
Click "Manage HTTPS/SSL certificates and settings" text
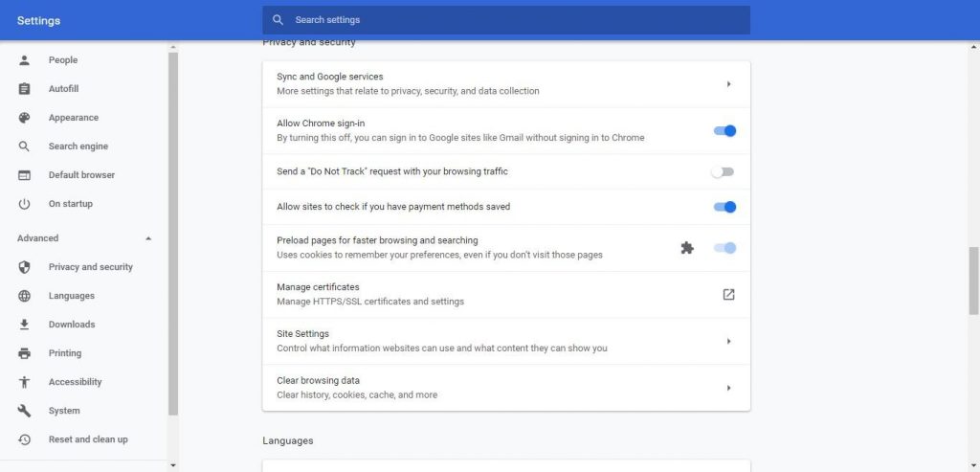pyautogui.click(x=370, y=302)
